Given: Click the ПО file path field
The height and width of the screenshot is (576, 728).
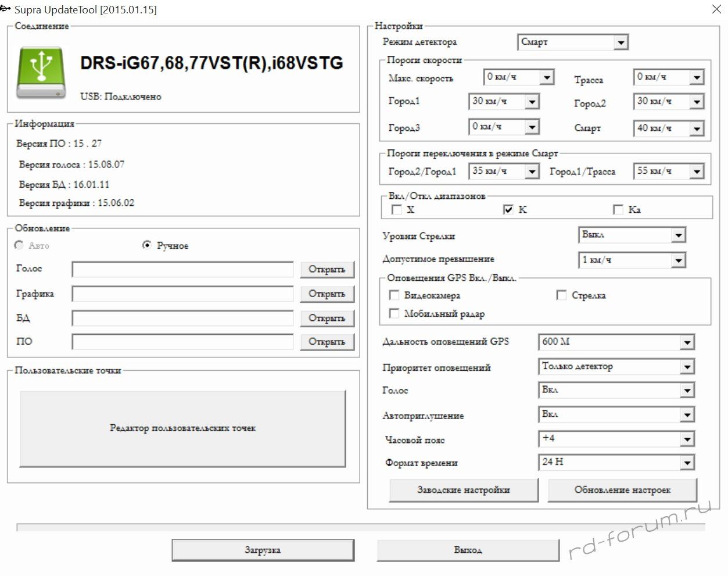Looking at the screenshot, I should click(183, 342).
